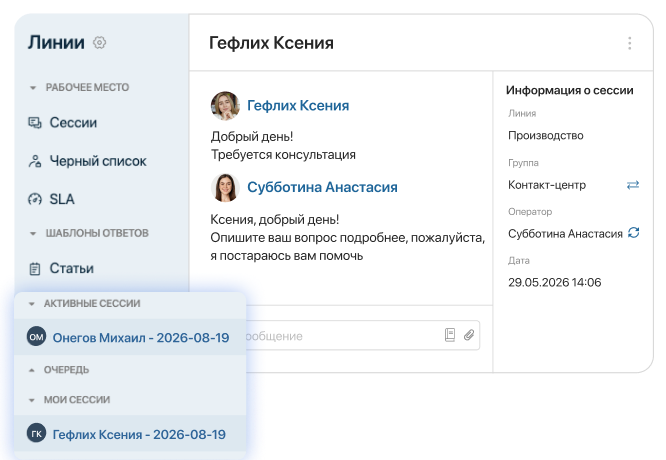The height and width of the screenshot is (460, 666).
Task: Click the first message Добрый день!
Action: (x=252, y=136)
